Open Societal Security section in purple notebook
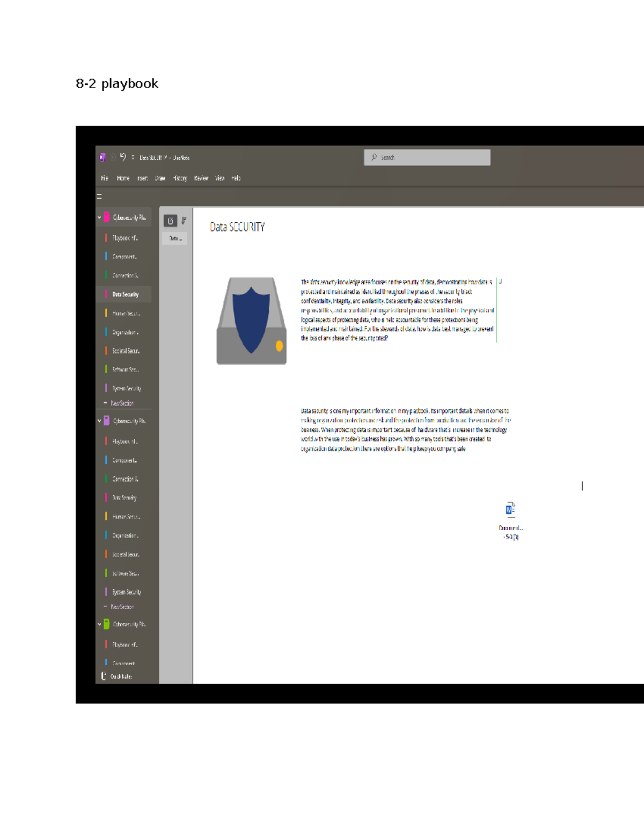Image resolution: width=644 pixels, height=834 pixels. coord(125,554)
